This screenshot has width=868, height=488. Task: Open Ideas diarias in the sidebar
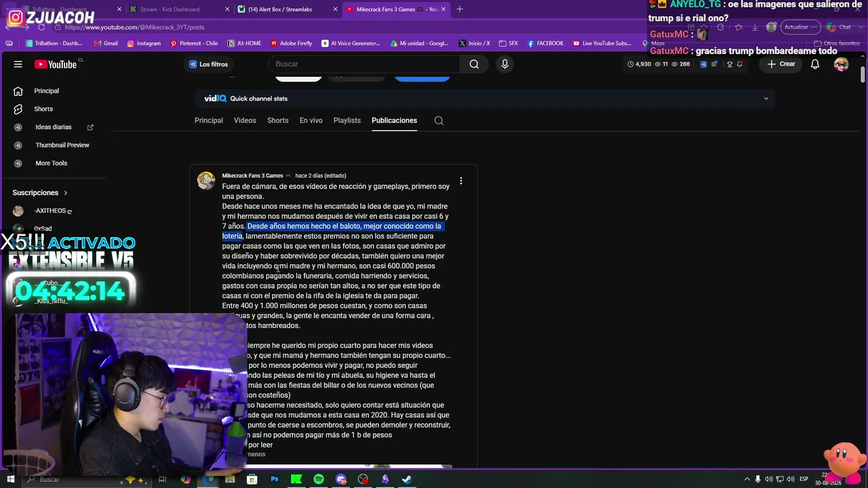coord(54,127)
